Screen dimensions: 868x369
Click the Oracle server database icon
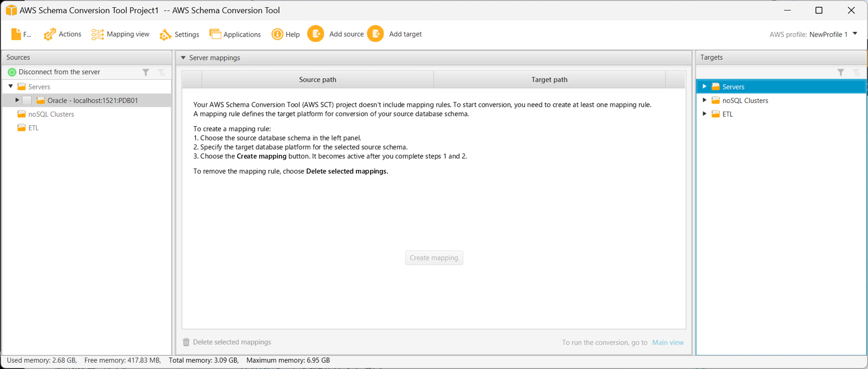41,100
